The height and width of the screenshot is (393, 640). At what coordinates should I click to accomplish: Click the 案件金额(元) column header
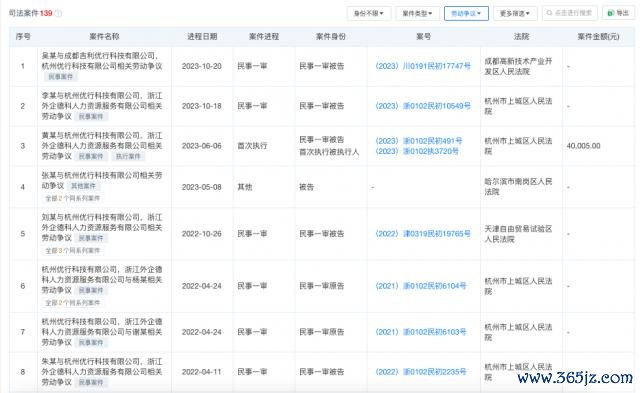[x=598, y=36]
